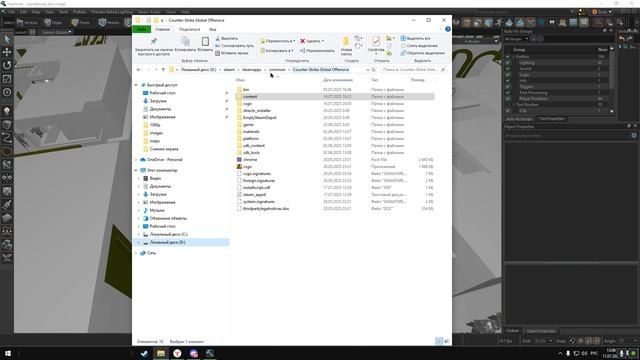Expand the OneDrive - Personal tree node

[x=136, y=160]
